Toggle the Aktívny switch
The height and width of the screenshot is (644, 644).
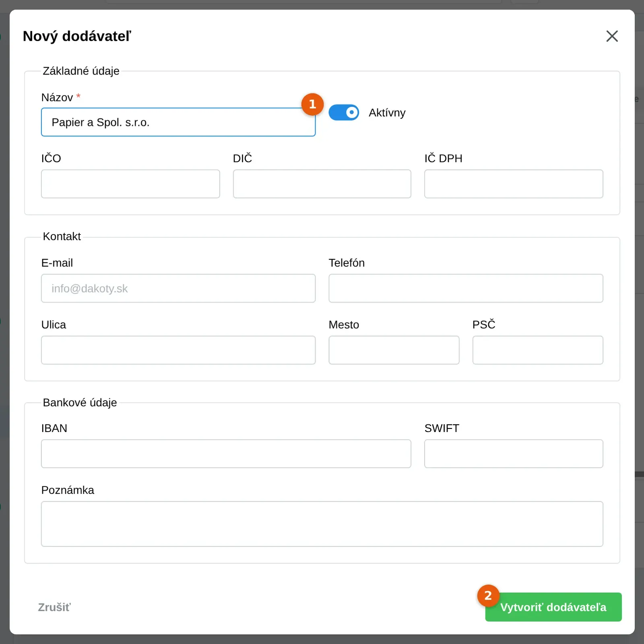pyautogui.click(x=344, y=113)
